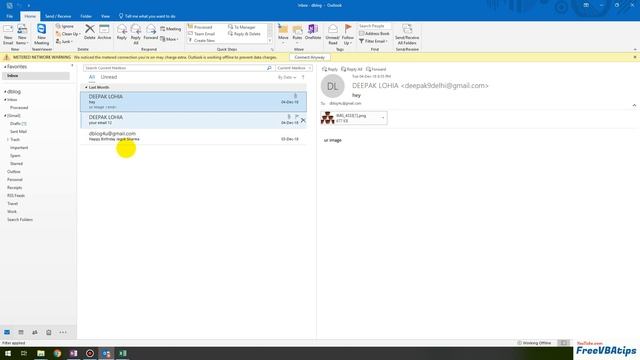Viewport: 640px width, 360px height.
Task: Click the Tell me what you want box
Action: 147,16
